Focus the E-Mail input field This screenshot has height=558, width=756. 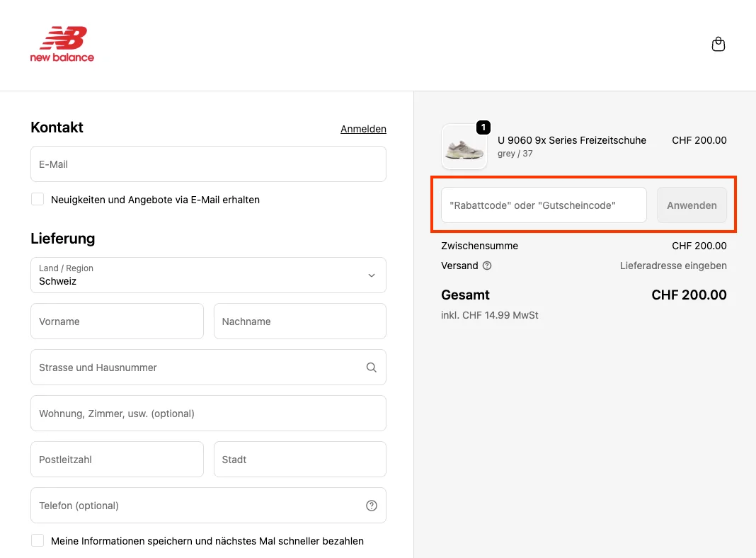click(x=208, y=164)
